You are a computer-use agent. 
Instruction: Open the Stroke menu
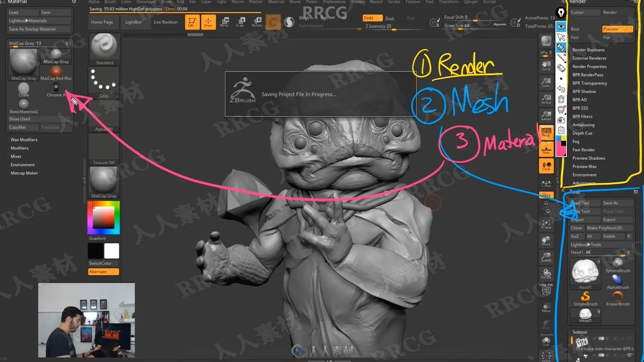[394, 2]
